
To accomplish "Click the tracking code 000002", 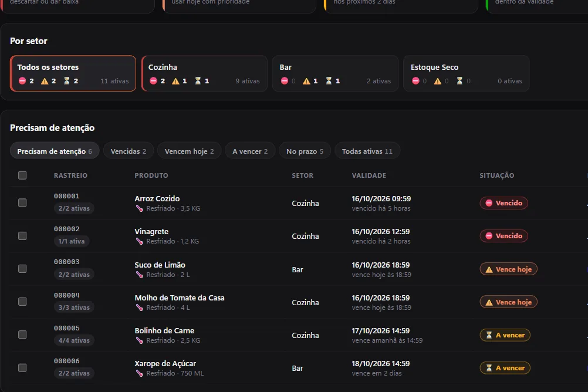I will [x=67, y=229].
